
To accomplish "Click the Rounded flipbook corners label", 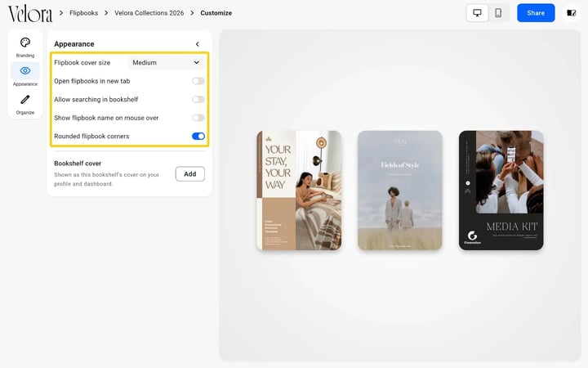I will click(x=91, y=137).
